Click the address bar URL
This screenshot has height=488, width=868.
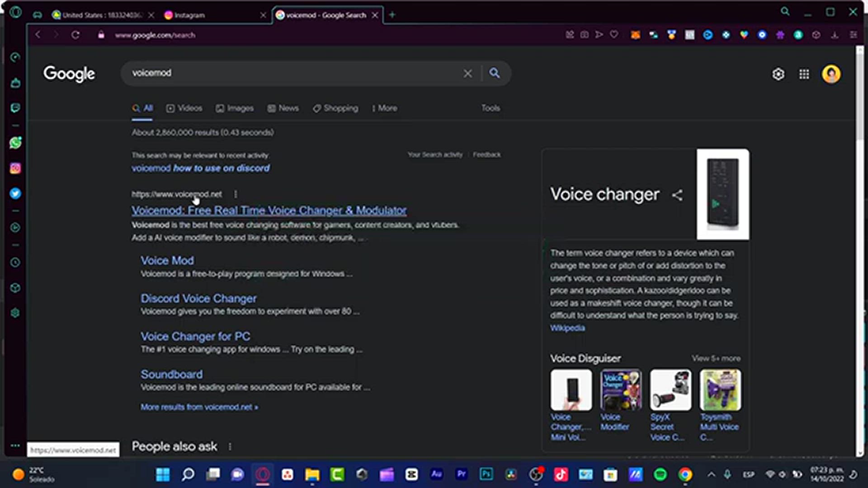point(155,35)
